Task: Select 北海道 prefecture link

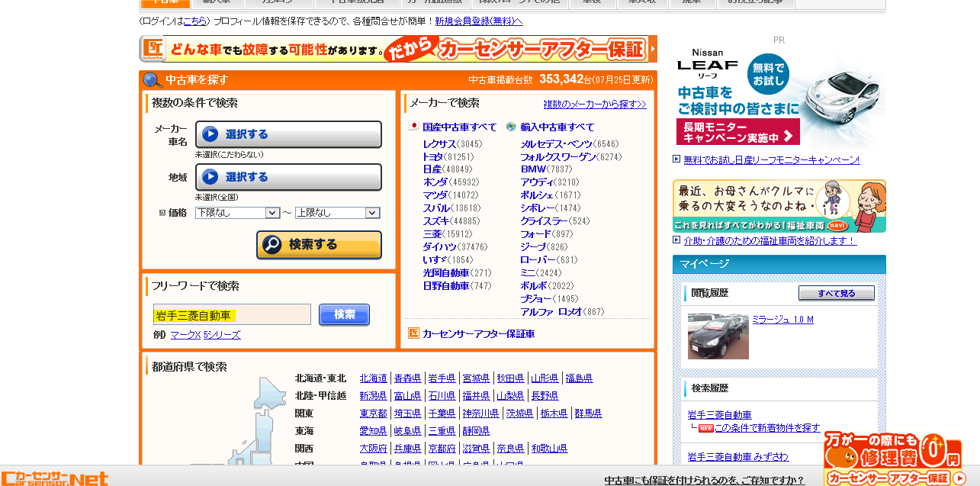Action: [x=374, y=378]
